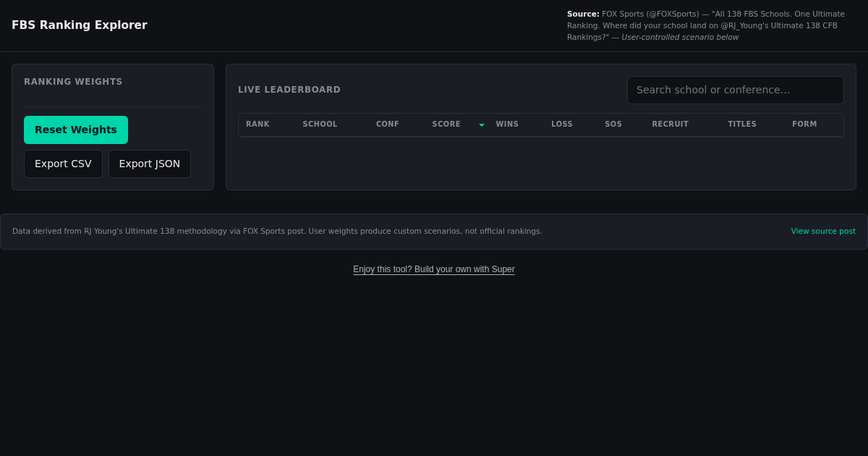
Task: Sort leaderboard by SCORE column
Action: coord(446,124)
